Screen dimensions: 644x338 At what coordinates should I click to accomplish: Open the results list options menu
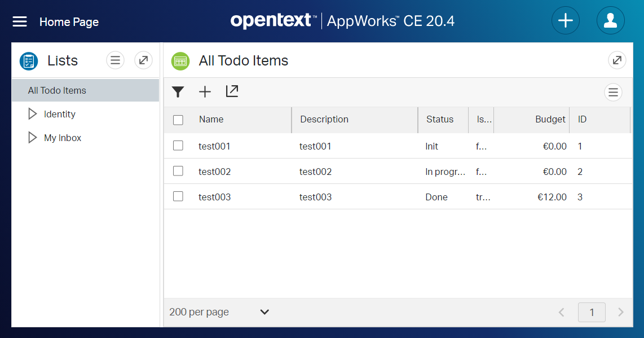click(613, 92)
